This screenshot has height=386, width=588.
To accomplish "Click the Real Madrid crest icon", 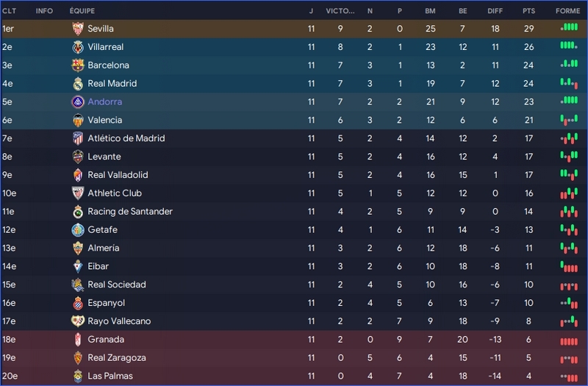I will point(78,84).
